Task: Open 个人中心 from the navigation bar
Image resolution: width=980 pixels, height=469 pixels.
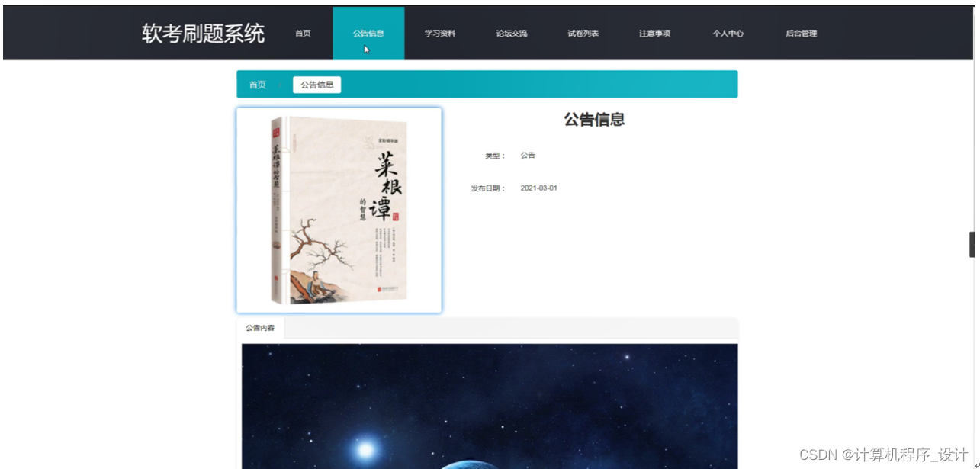Action: click(x=728, y=34)
